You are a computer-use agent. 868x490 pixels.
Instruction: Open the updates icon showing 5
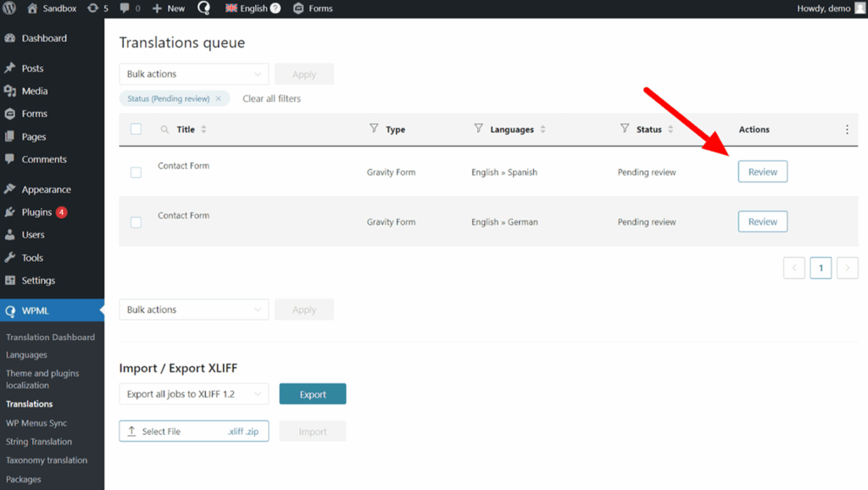coord(92,8)
